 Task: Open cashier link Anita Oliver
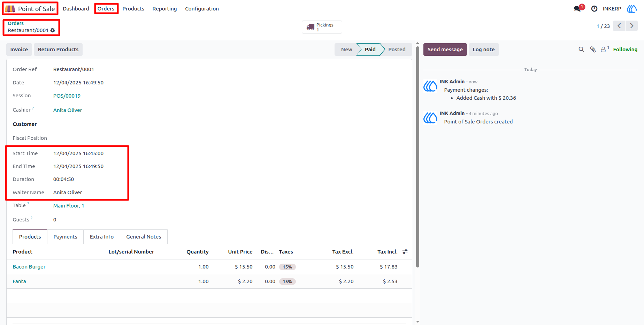click(x=68, y=110)
